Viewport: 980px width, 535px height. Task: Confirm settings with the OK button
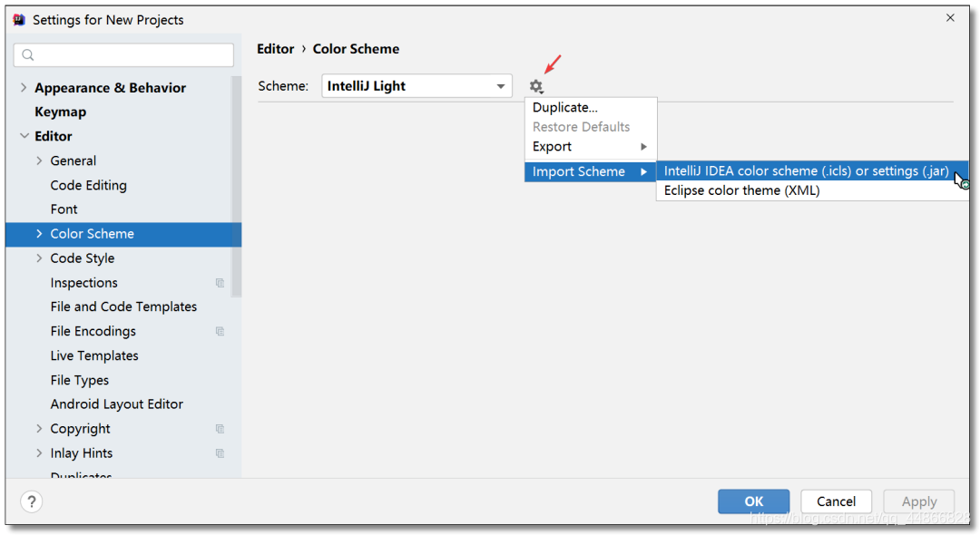(x=753, y=501)
